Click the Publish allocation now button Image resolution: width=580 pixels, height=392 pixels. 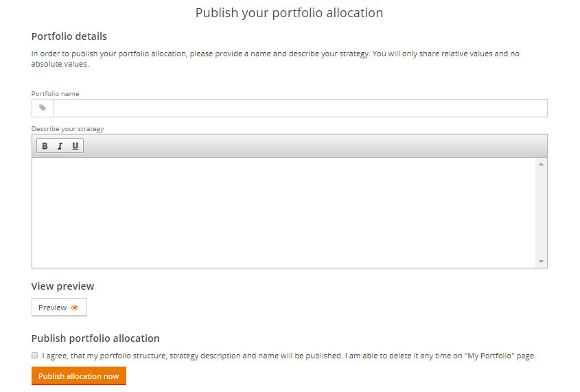tap(79, 376)
